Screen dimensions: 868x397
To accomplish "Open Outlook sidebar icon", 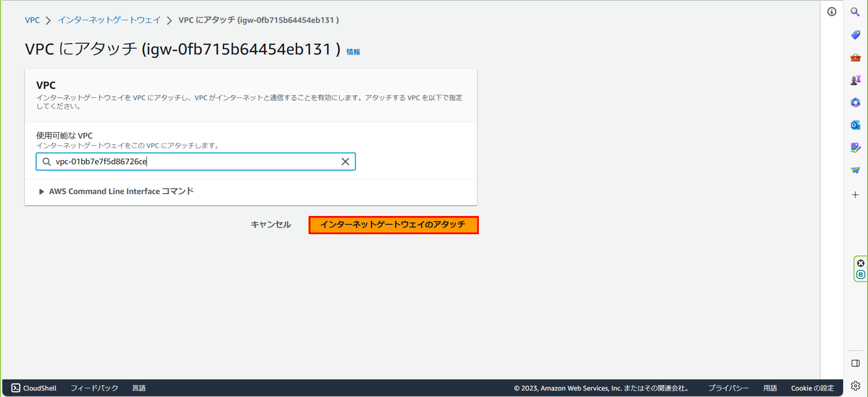I will pyautogui.click(x=855, y=125).
